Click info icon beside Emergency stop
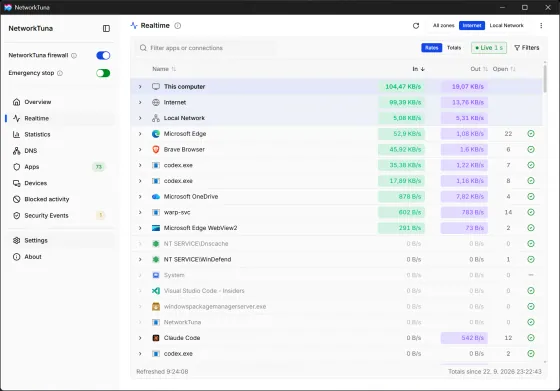Viewport: 560px width, 391px height. coord(60,73)
